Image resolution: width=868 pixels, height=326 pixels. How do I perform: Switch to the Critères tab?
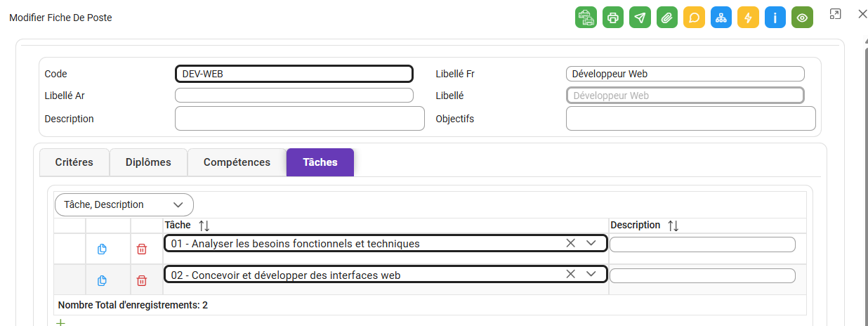pos(74,162)
